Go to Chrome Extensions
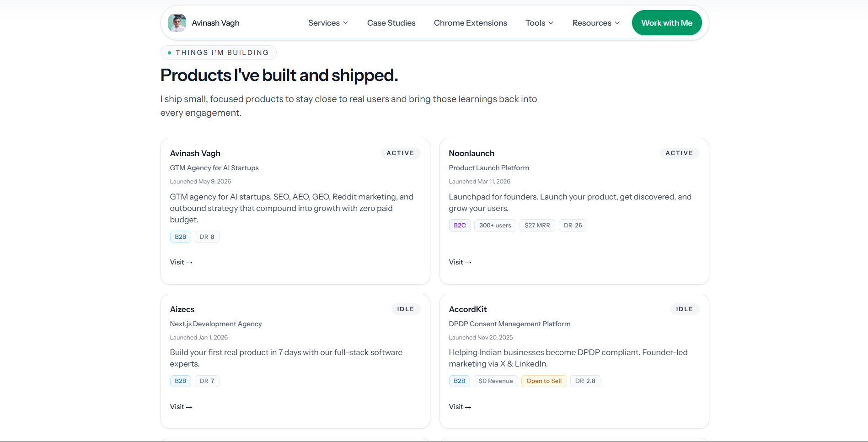Screen dimensions: 868x442 click(x=471, y=23)
